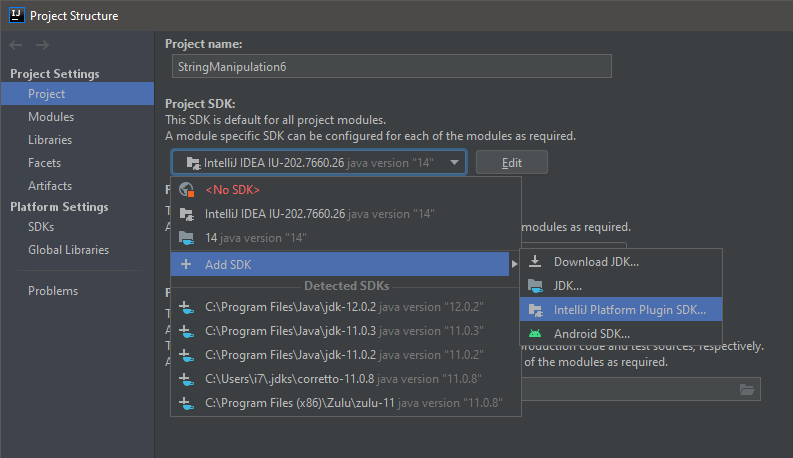Open Project settings in sidebar

(x=77, y=94)
